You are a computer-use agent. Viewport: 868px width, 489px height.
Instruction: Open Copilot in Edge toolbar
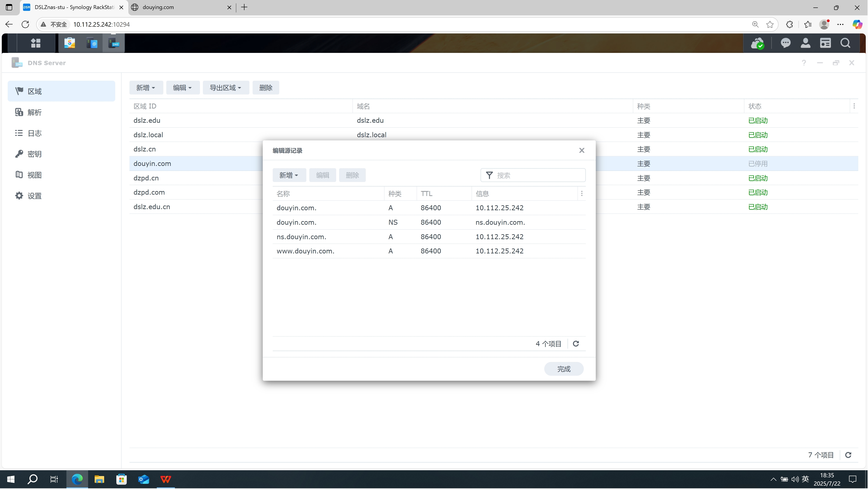(x=857, y=24)
